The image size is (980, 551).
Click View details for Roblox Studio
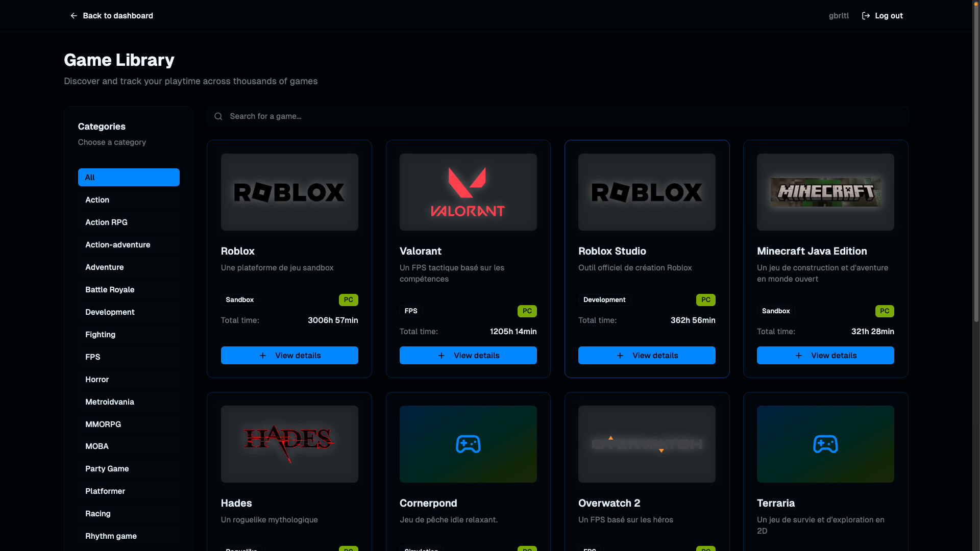pos(646,355)
